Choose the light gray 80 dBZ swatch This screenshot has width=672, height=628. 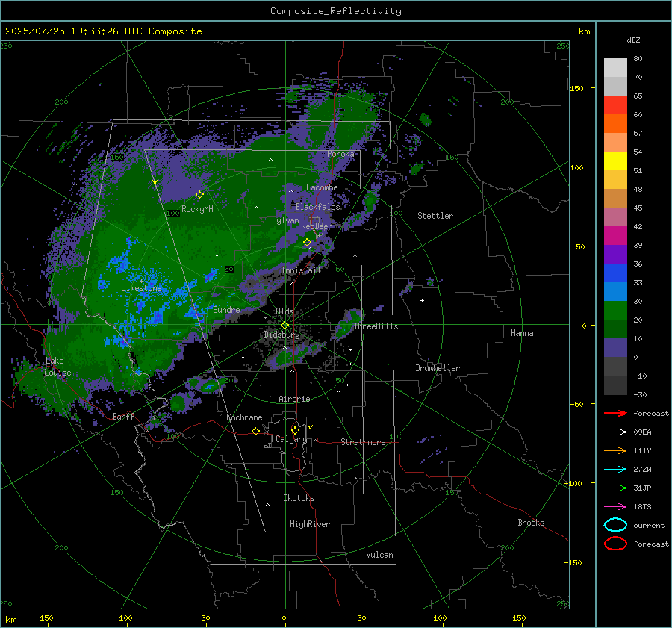pos(615,68)
